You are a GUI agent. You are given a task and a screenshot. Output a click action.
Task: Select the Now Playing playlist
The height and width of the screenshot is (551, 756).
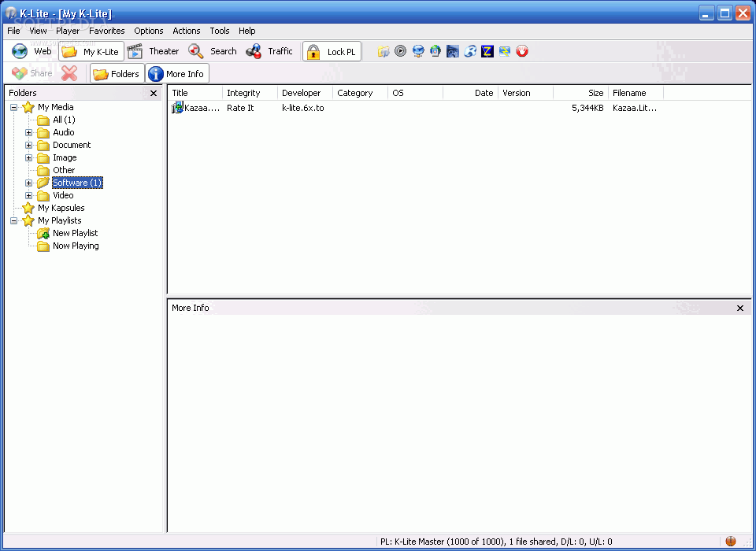click(x=76, y=246)
